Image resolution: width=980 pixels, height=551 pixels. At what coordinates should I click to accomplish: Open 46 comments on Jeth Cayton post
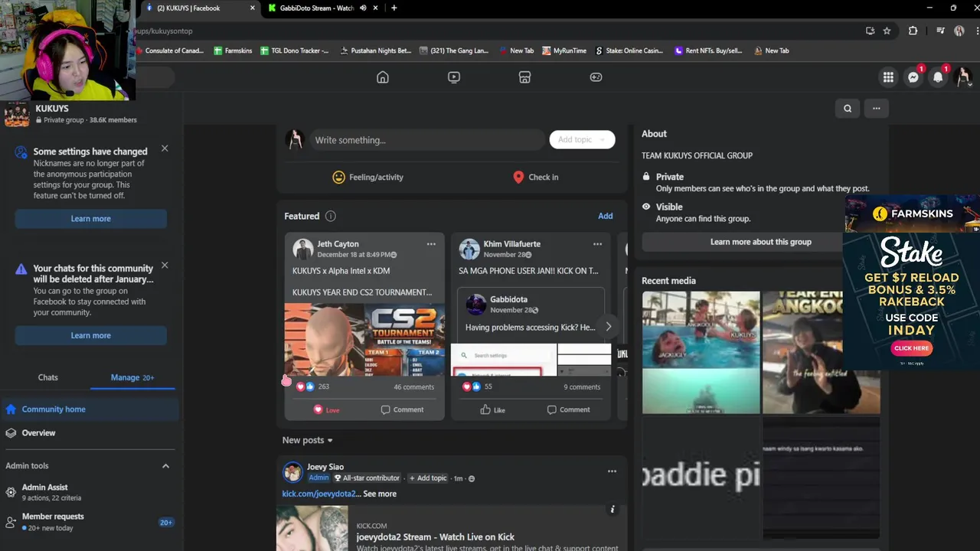pyautogui.click(x=413, y=387)
